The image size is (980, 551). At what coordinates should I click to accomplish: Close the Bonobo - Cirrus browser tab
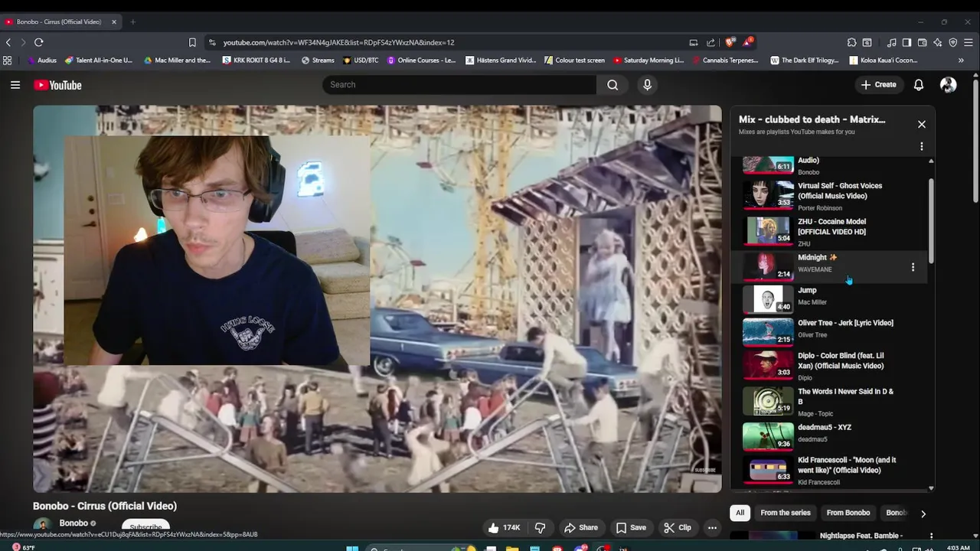[x=114, y=21]
